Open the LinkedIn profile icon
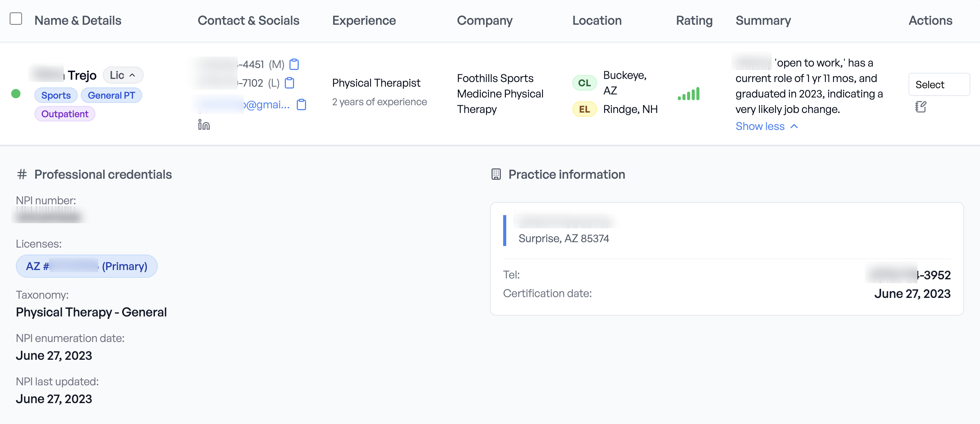 (204, 125)
